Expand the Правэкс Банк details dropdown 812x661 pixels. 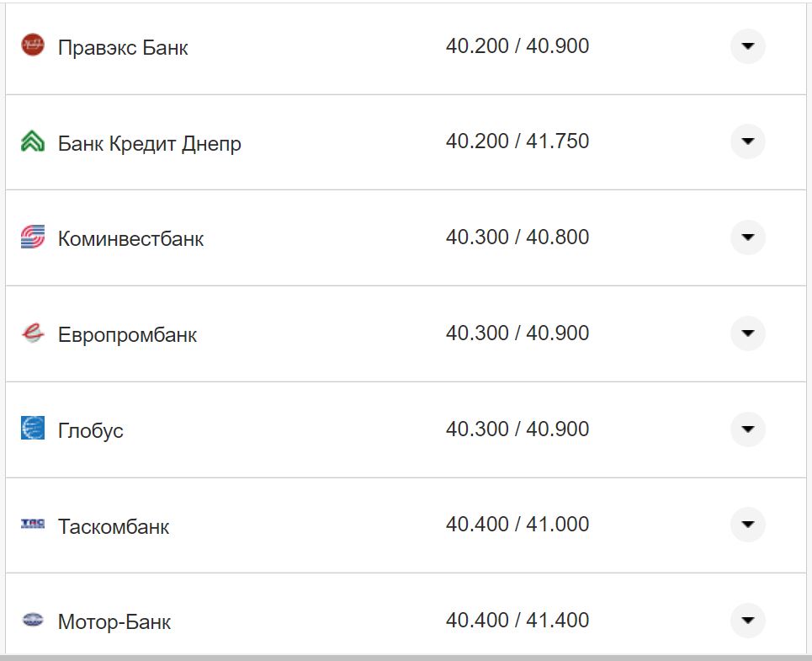tap(747, 46)
